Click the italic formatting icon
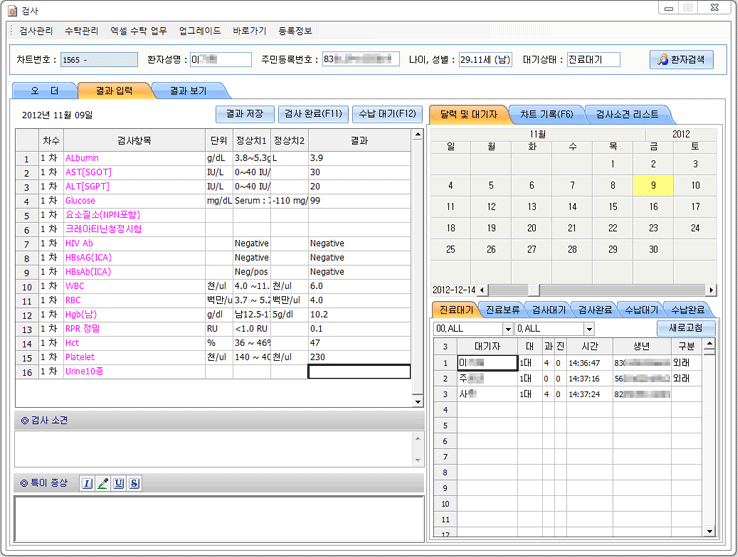This screenshot has width=738, height=557. 87,484
